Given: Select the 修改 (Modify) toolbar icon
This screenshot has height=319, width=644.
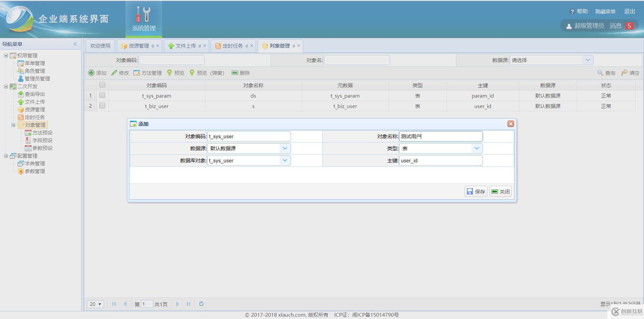Looking at the screenshot, I should (x=114, y=72).
